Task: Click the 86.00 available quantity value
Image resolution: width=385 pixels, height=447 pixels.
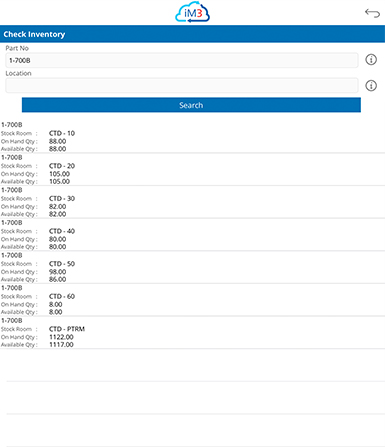Action: 58,279
